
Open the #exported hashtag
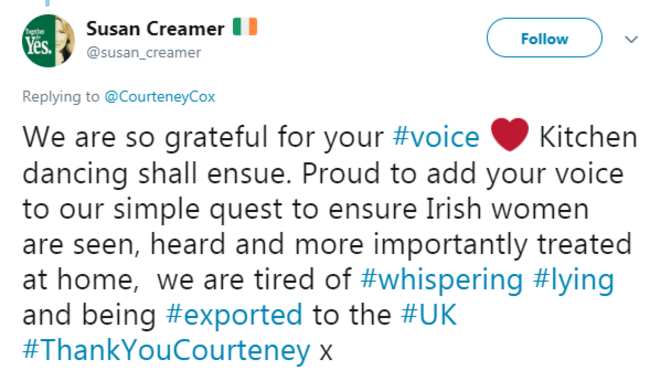click(234, 315)
